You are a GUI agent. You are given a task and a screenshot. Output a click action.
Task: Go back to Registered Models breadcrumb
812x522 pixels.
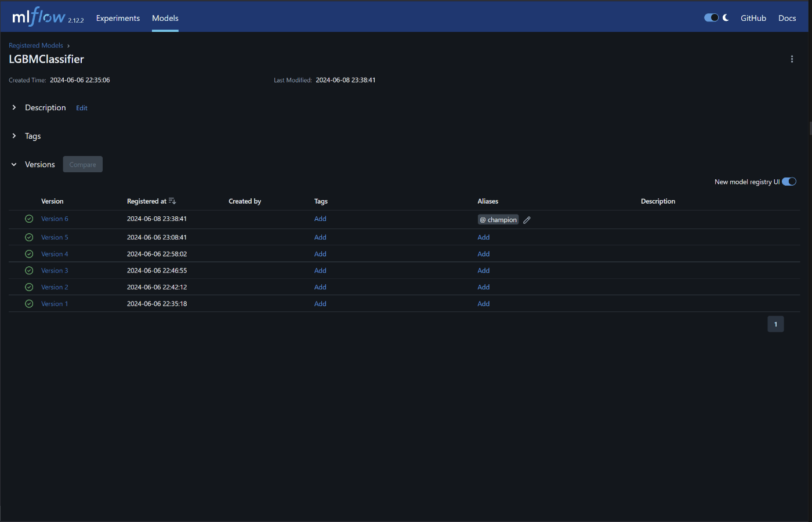(36, 45)
